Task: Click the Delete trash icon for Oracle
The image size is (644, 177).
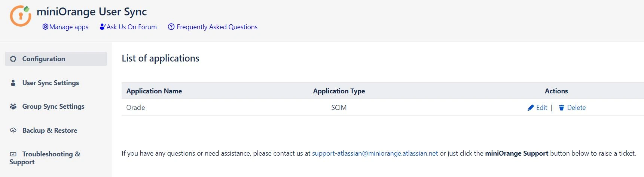Action: [561, 108]
